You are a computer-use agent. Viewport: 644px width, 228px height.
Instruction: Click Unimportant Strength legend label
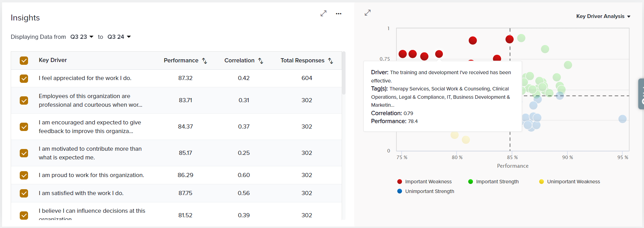pyautogui.click(x=429, y=191)
